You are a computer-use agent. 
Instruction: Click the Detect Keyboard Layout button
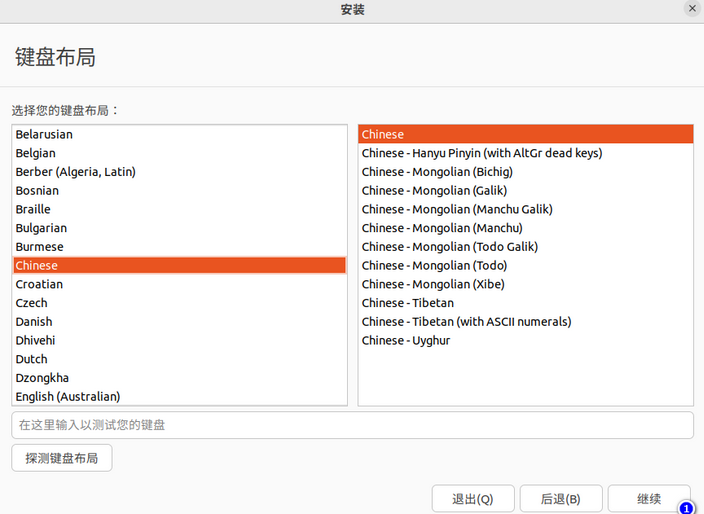coord(62,458)
